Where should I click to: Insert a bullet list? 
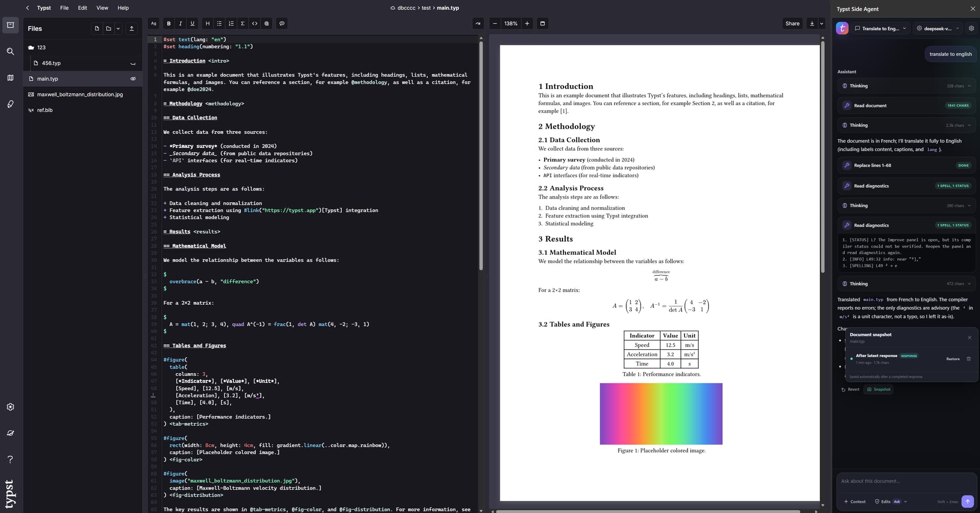click(219, 23)
